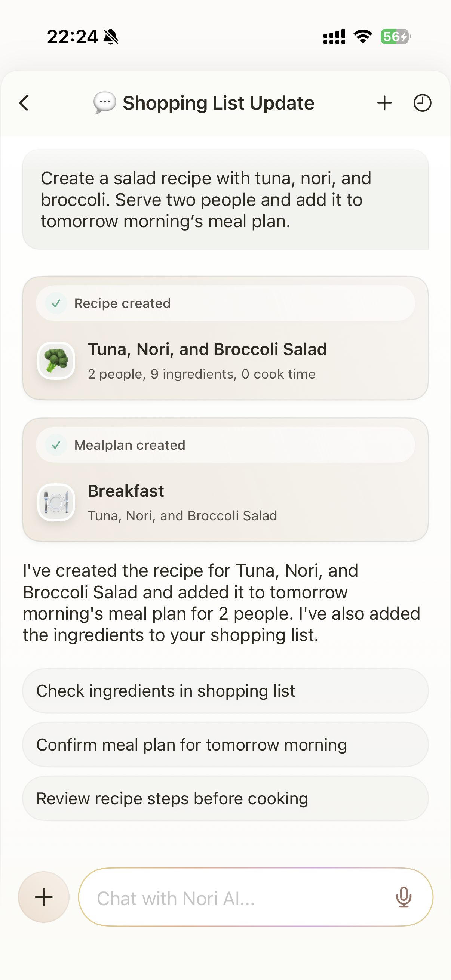Tap the battery indicator in status bar
Screen dimensions: 451x980
tap(395, 37)
